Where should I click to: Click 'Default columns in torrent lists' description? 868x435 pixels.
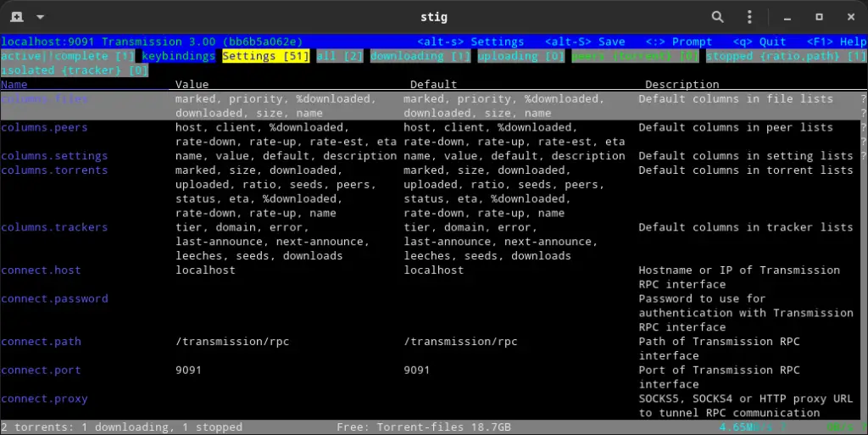point(746,170)
